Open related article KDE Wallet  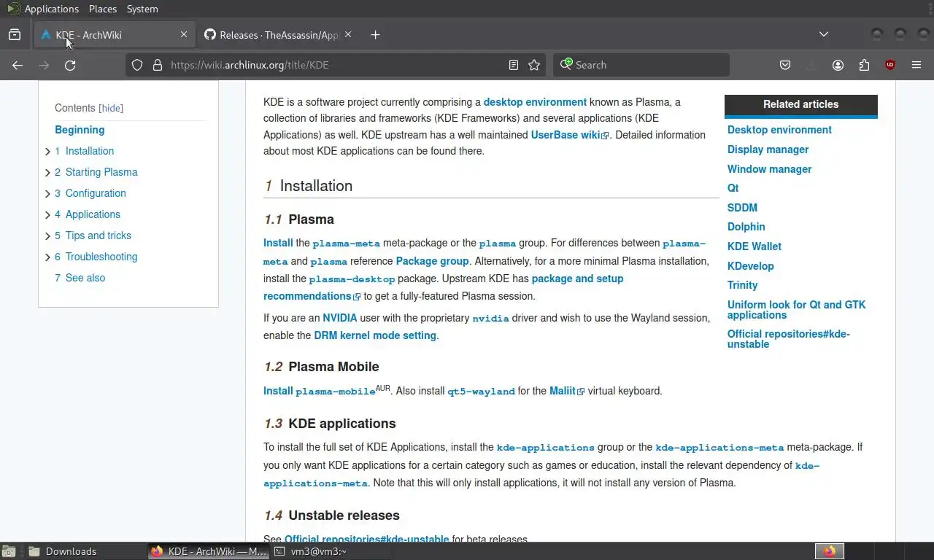(754, 246)
